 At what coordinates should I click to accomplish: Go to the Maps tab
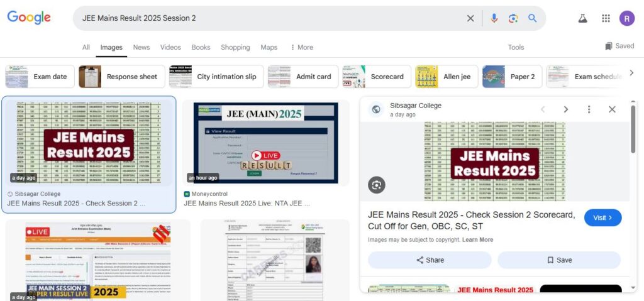click(x=269, y=47)
